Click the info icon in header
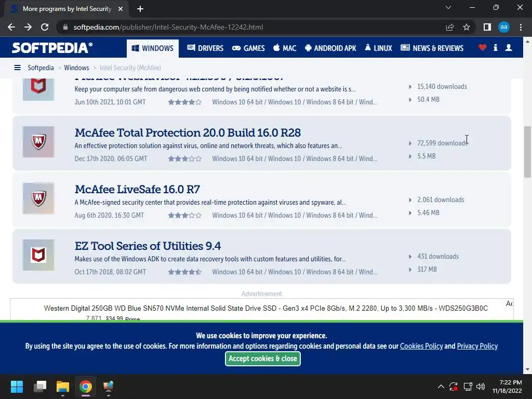Viewport: 532px width, 399px height. pyautogui.click(x=495, y=48)
